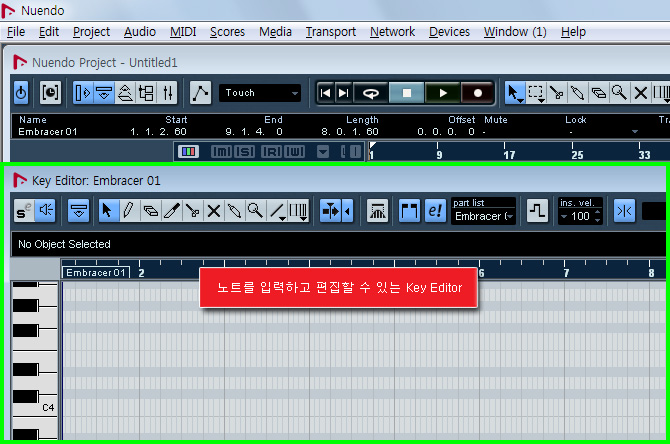Select Glue tool in Key Editor
Viewport: 670px width, 444px height.
[234, 211]
